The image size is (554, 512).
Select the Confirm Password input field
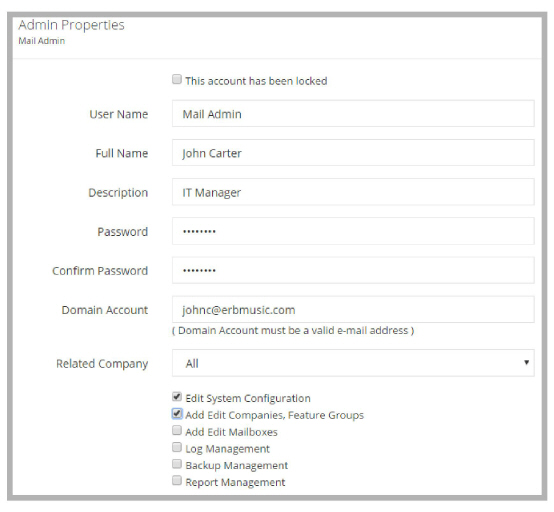pyautogui.click(x=353, y=270)
